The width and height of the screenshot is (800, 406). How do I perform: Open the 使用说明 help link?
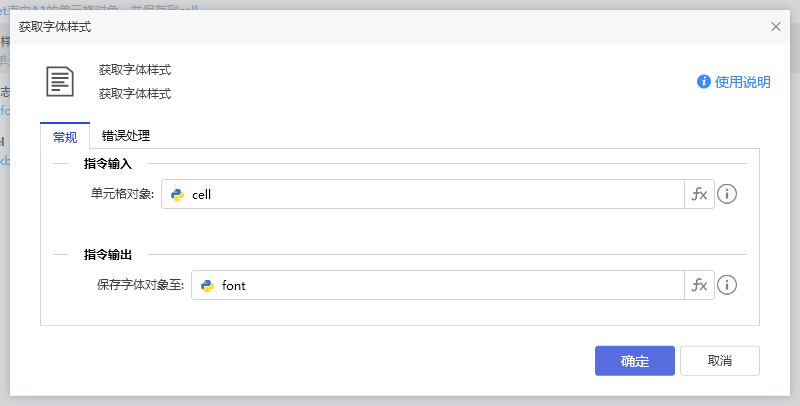(x=743, y=82)
